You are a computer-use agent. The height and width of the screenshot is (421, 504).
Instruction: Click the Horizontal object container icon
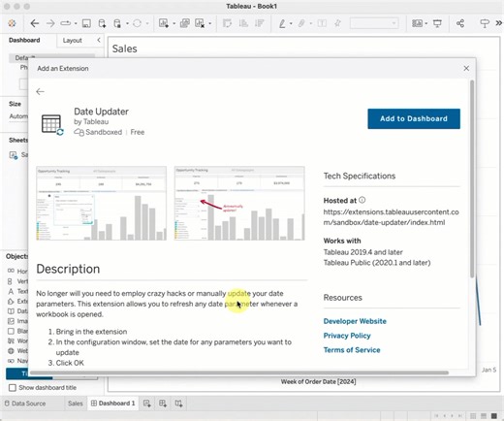pos(11,271)
